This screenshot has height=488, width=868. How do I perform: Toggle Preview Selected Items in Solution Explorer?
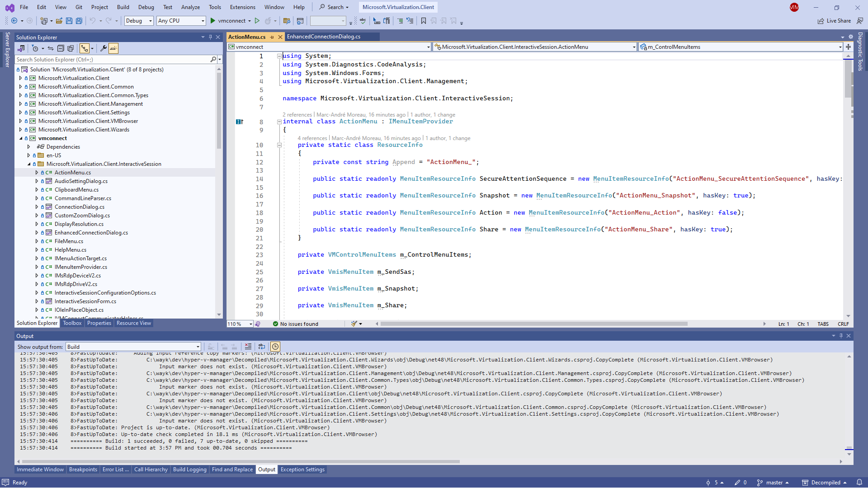[113, 48]
